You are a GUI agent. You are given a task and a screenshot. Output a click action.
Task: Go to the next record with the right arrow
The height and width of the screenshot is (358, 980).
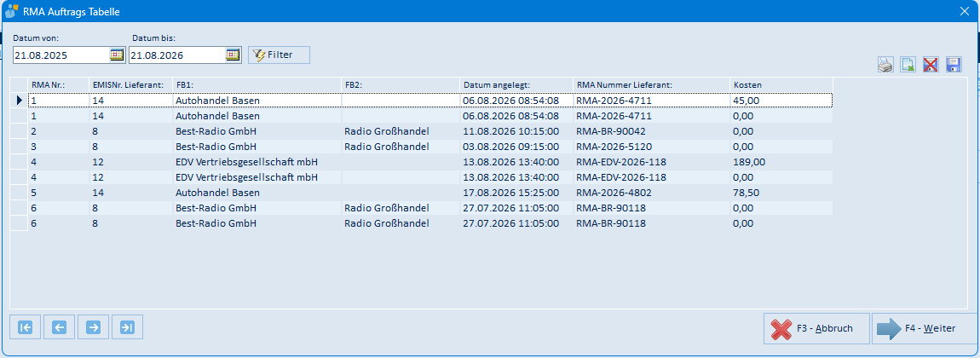point(93,326)
